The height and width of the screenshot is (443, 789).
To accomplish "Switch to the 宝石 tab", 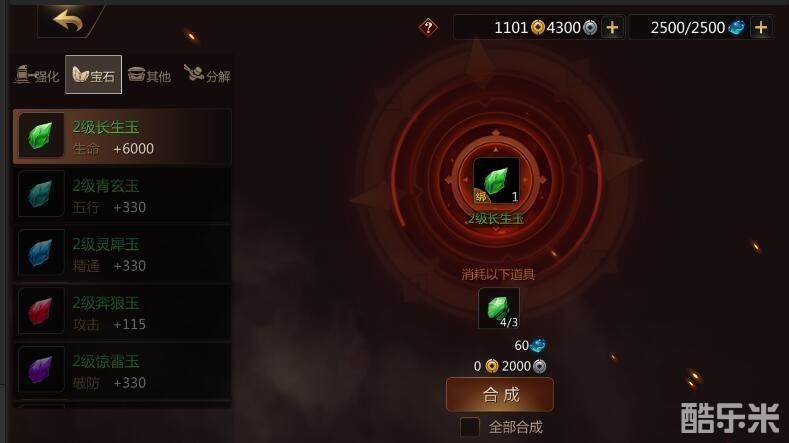I will [x=94, y=75].
